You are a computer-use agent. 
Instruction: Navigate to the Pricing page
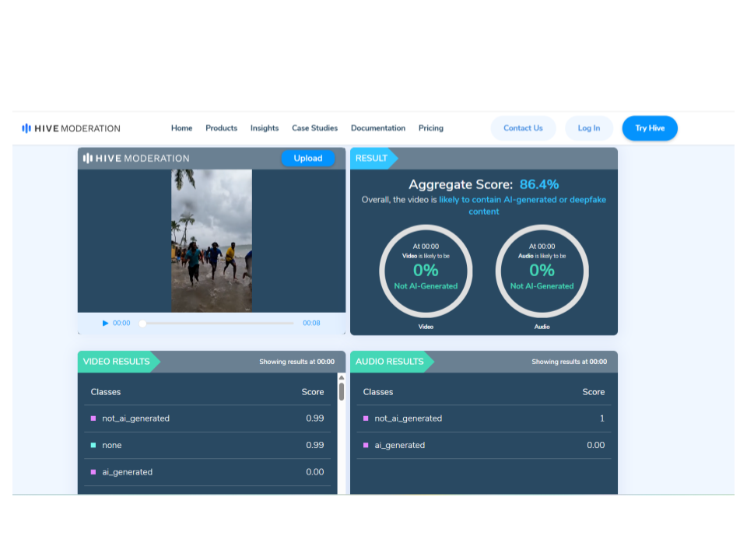pyautogui.click(x=430, y=128)
